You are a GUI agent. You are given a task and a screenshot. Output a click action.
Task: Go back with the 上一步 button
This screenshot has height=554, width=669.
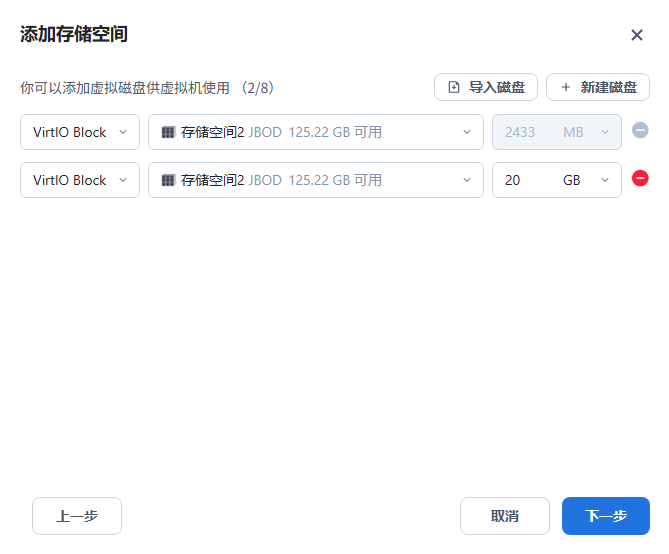[x=77, y=516]
